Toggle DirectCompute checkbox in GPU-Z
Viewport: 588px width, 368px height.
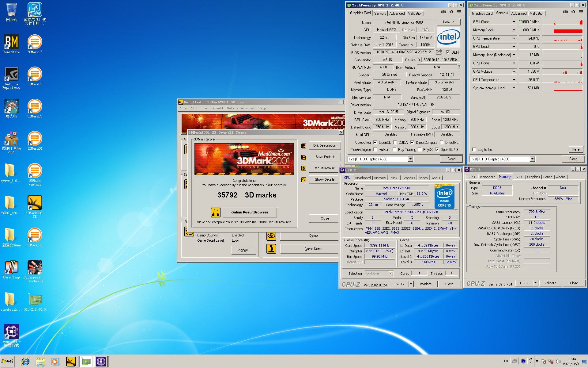pos(412,142)
